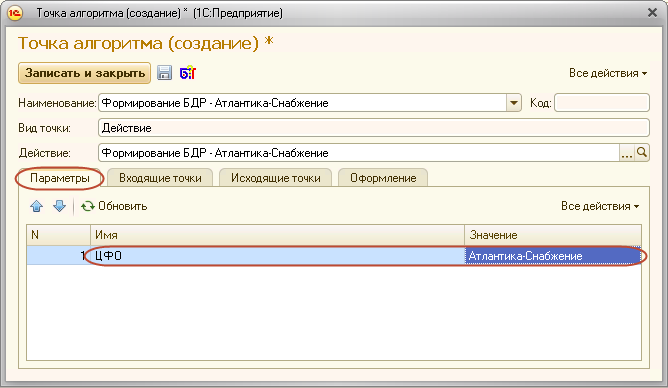Screen dimensions: 668x388
Task: Click the Вид точки field
Action: (x=374, y=128)
